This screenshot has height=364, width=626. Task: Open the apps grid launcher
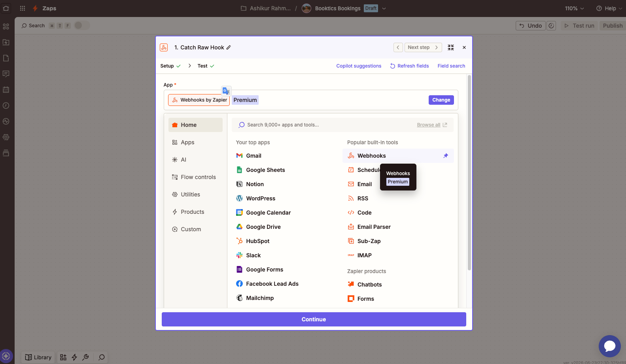coord(23,8)
